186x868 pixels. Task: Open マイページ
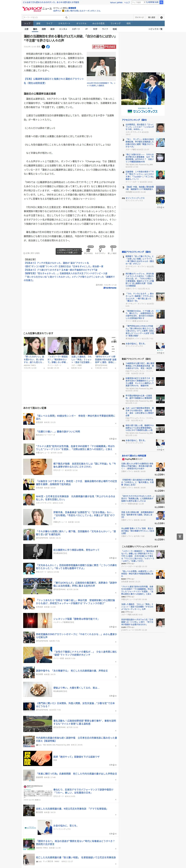(x=139, y=17)
